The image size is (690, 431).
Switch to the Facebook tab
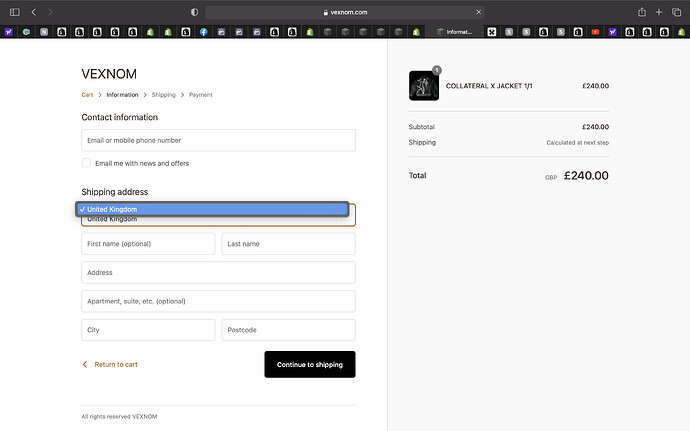pyautogui.click(x=203, y=32)
